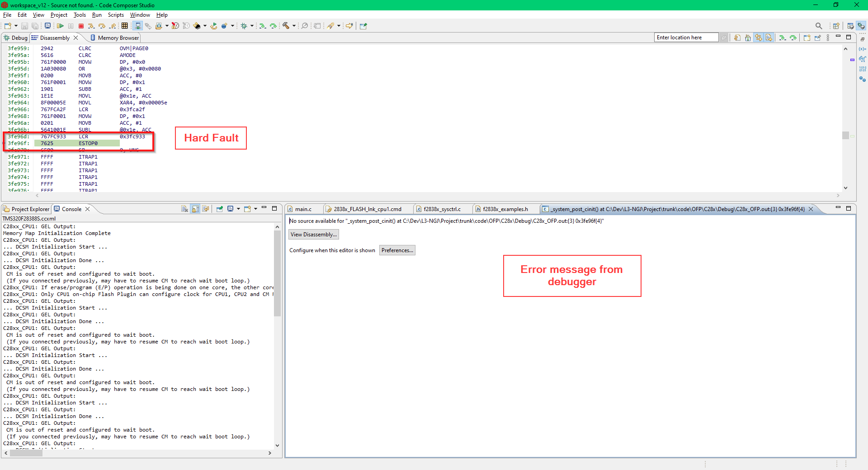This screenshot has height=470, width=868.
Task: Click the Console vertical scrollbar thumb
Action: (277, 273)
